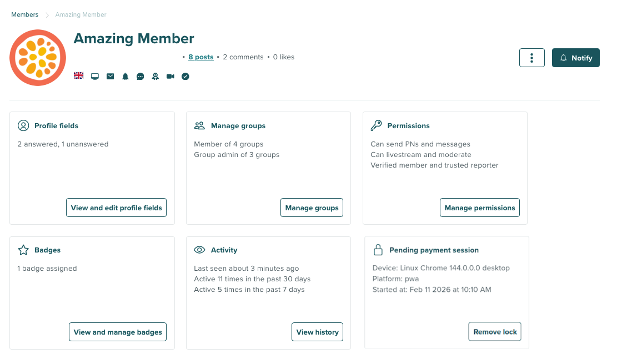
Task: Click the Activity eye icon
Action: (x=199, y=250)
